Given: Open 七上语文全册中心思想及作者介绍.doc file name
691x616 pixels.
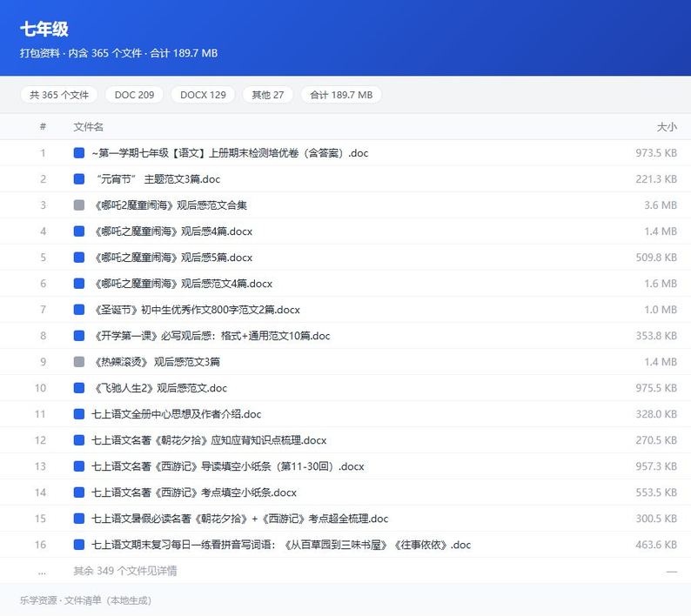Looking at the screenshot, I should (177, 414).
